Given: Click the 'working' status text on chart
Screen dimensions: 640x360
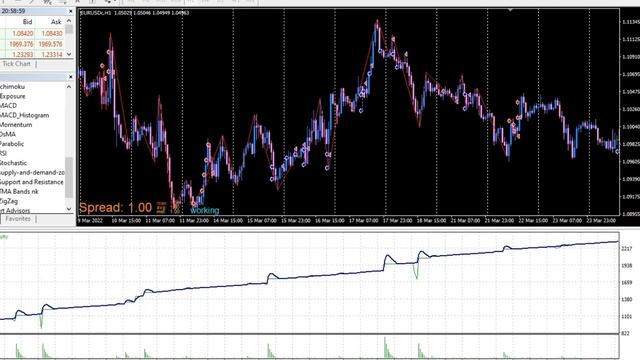Looking at the screenshot, I should coord(204,210).
